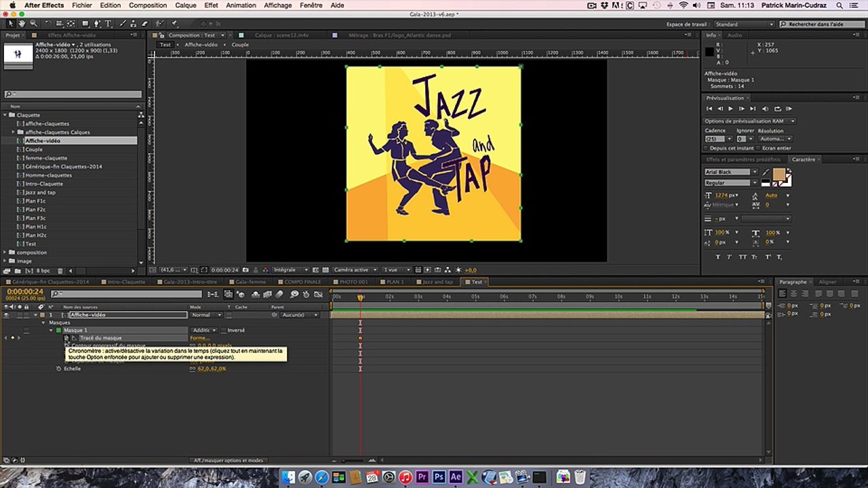Select the Zoom magnifier tool

pos(33,24)
